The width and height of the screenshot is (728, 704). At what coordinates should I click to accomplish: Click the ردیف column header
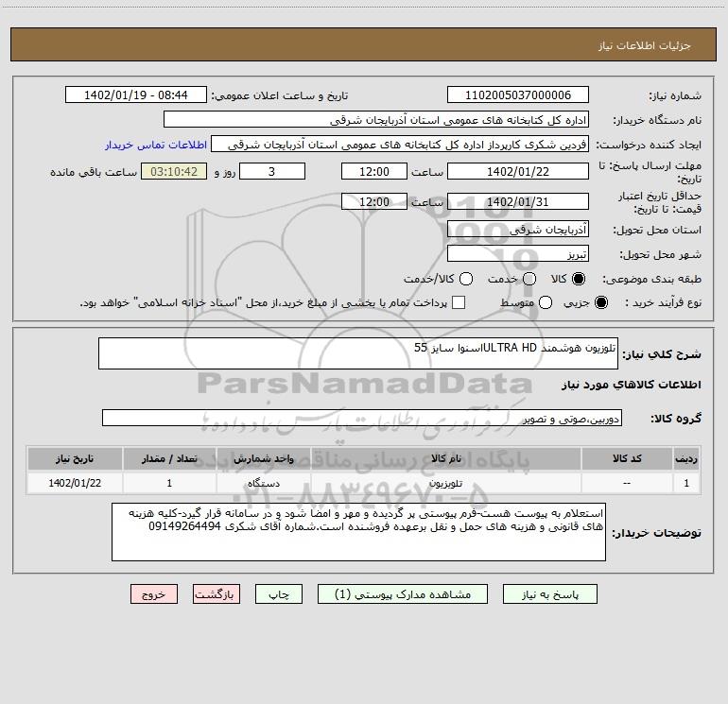point(686,458)
